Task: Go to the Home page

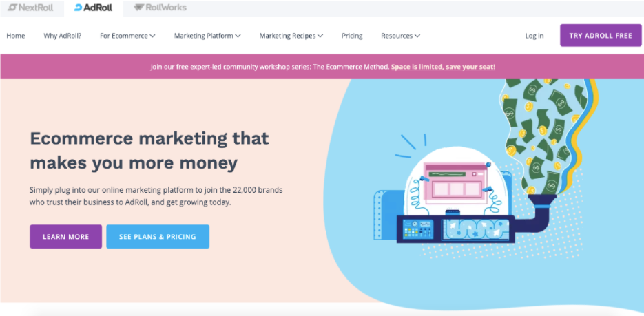Action: pyautogui.click(x=16, y=36)
